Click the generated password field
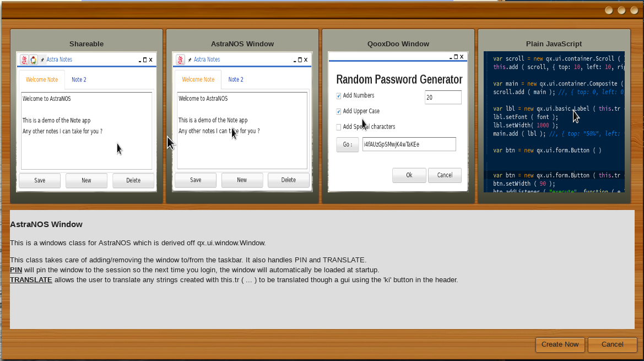The image size is (644, 361). tap(409, 144)
